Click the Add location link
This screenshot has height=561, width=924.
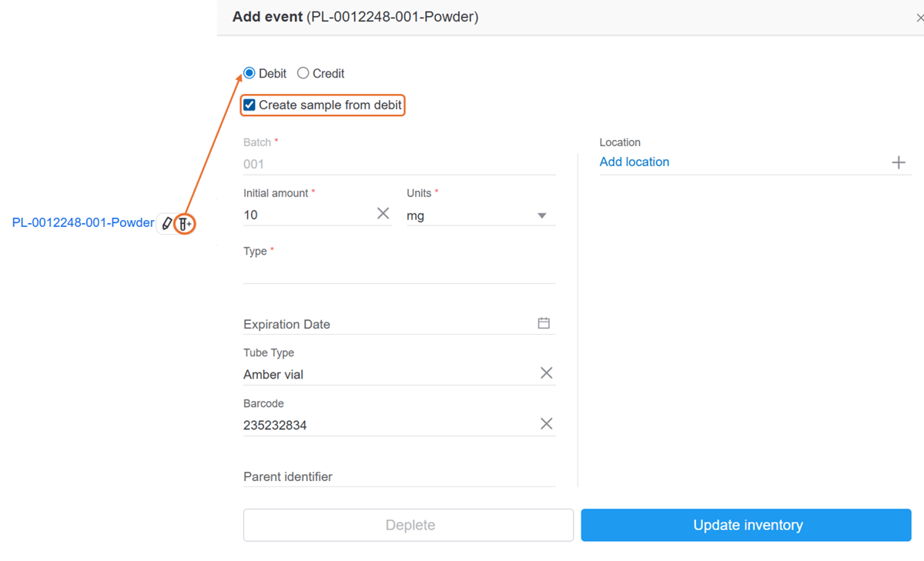coord(634,162)
